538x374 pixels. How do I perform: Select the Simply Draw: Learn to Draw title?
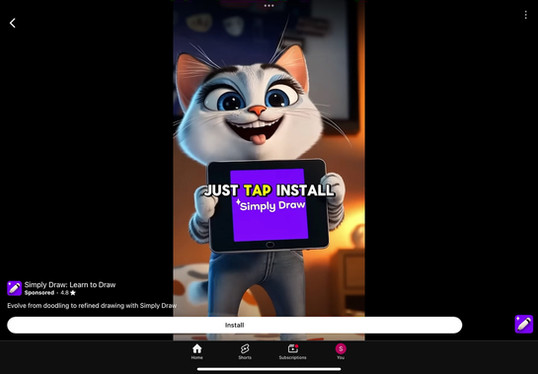click(x=70, y=284)
